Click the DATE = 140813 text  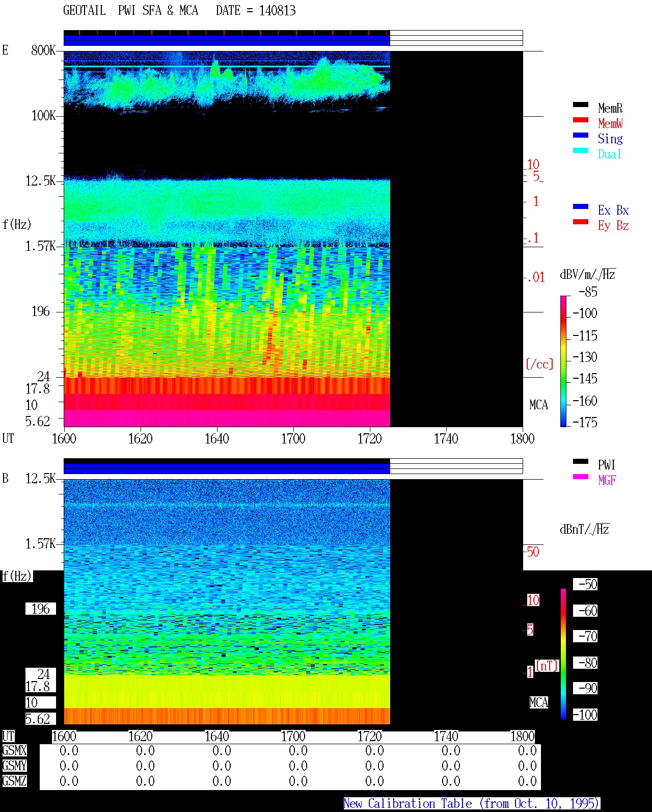coord(256,10)
